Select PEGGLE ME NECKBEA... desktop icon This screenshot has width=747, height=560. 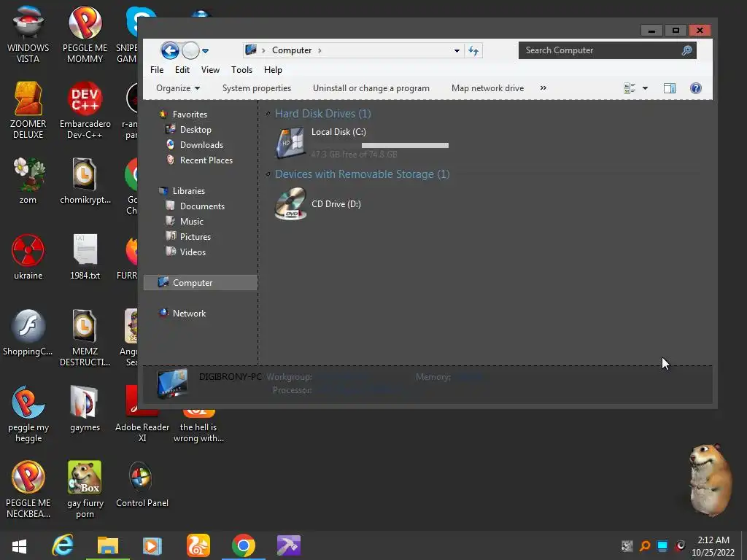28,489
